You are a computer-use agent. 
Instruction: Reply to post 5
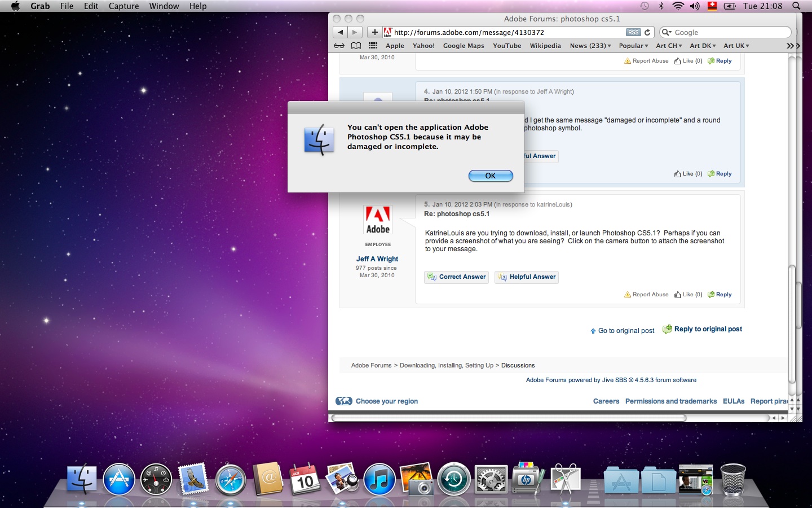720,295
